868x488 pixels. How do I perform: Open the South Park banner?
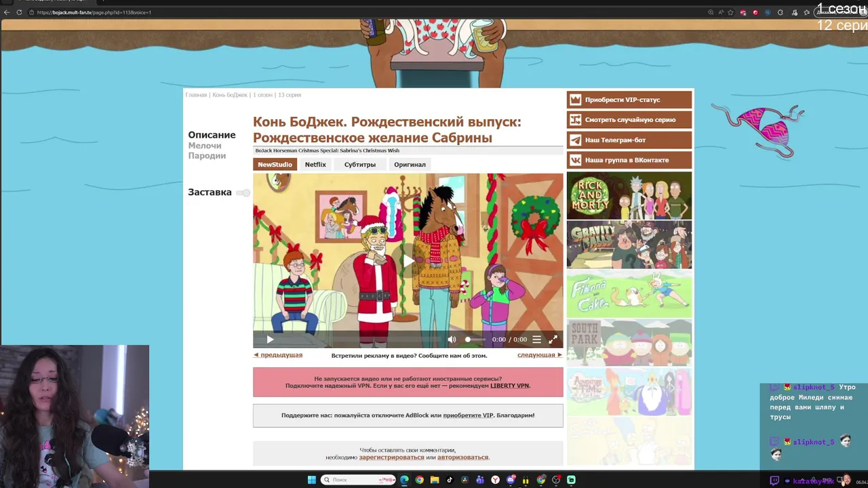[629, 343]
